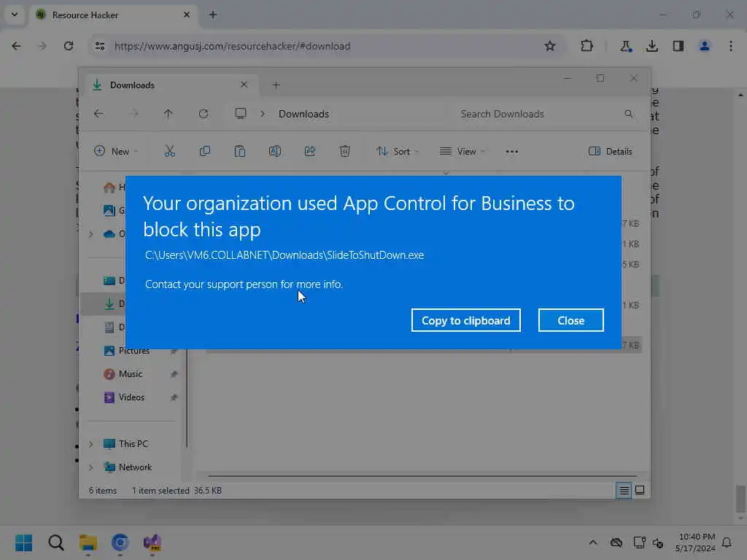Open File Explorer from the taskbar

coord(88,542)
